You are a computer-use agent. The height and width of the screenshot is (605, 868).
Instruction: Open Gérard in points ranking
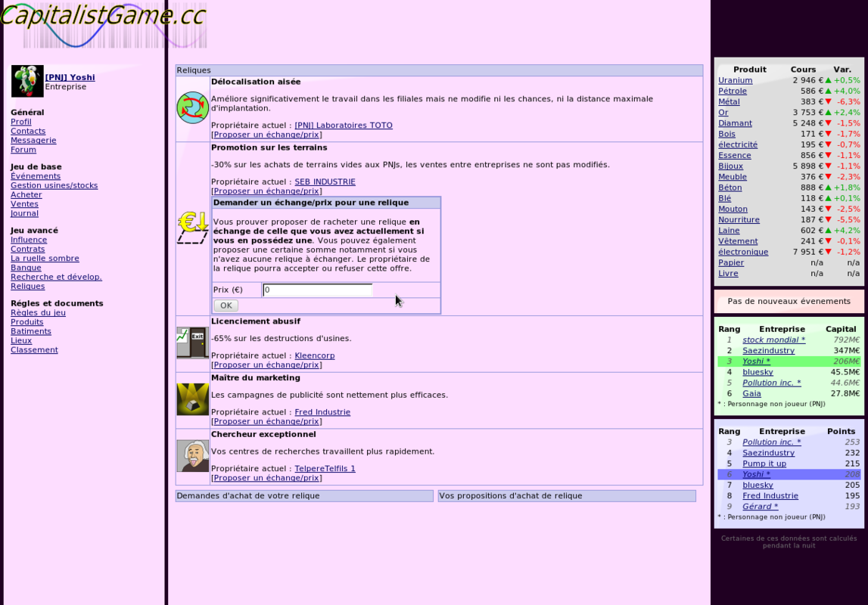tap(761, 507)
